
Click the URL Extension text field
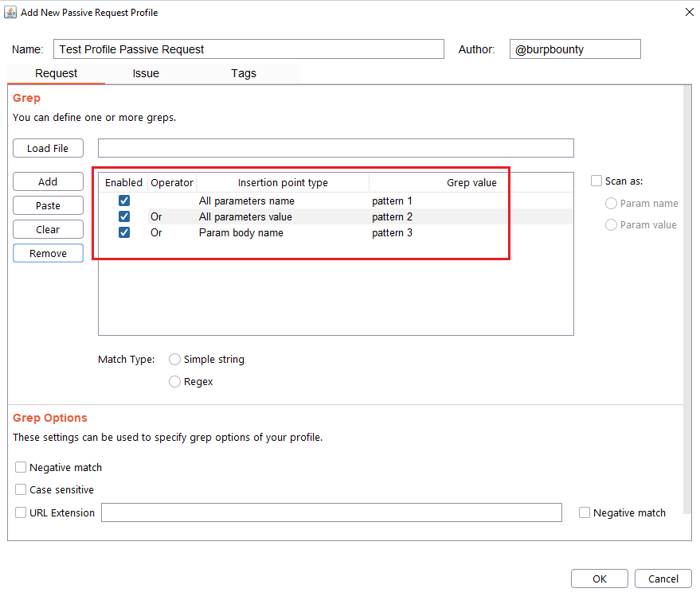[x=331, y=512]
